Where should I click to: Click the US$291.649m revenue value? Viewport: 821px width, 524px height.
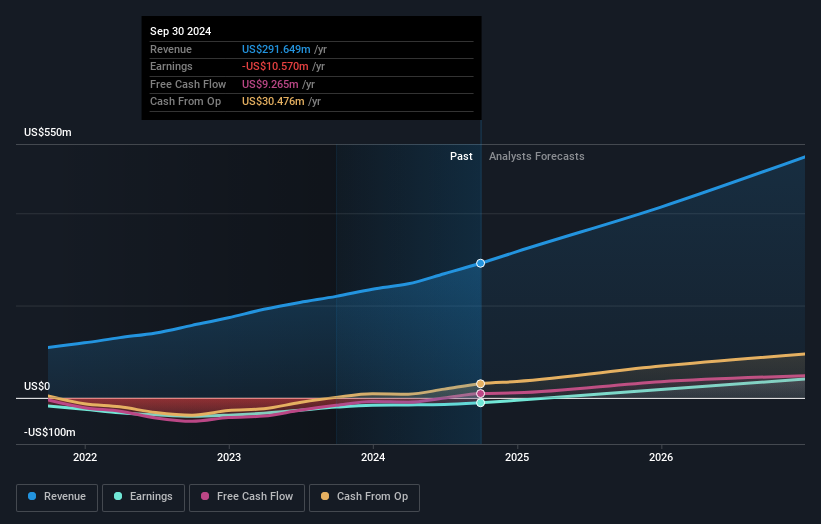tap(276, 49)
